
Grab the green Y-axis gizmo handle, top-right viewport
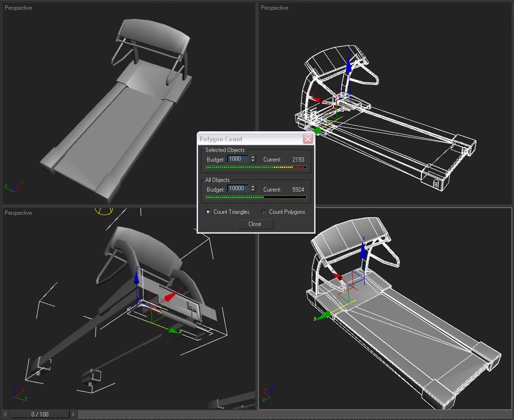pyautogui.click(x=317, y=131)
